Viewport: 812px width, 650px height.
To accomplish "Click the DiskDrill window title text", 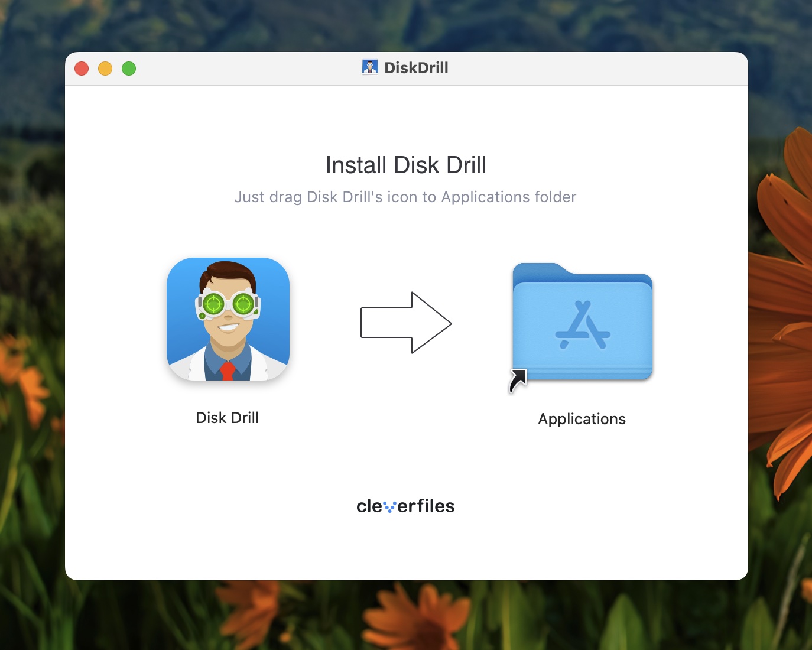I will pyautogui.click(x=417, y=68).
